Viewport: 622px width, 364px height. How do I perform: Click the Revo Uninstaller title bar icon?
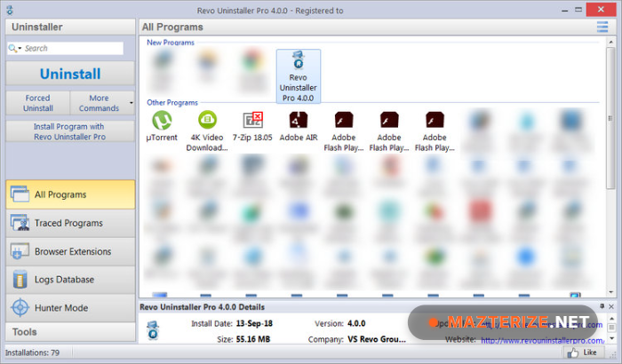tap(10, 11)
